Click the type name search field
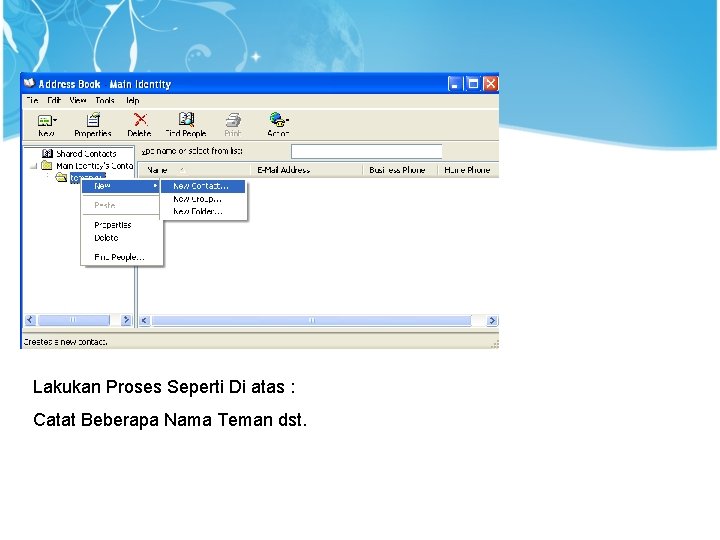Viewport: 720px width, 540px height. pos(366,151)
